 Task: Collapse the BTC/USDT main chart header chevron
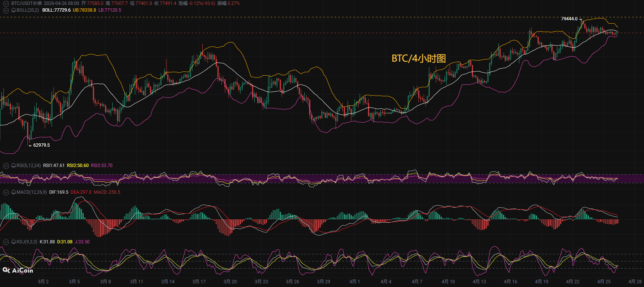tap(6, 3)
